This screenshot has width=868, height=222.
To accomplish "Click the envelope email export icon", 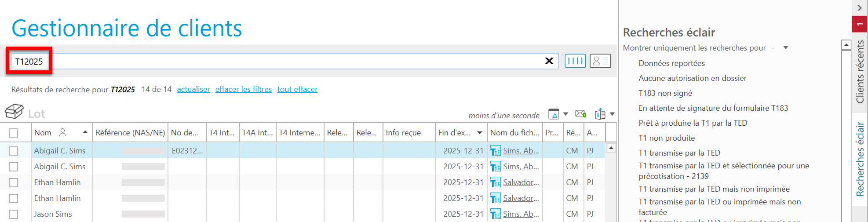I will [580, 114].
